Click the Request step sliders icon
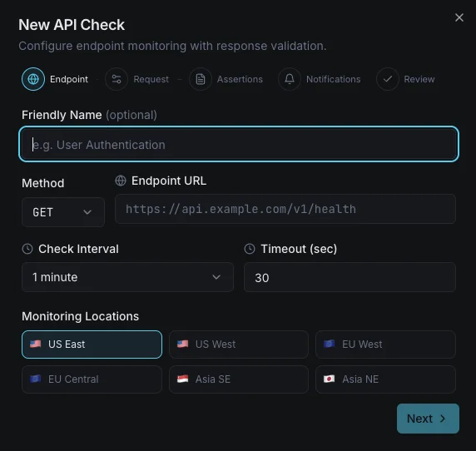Image resolution: width=476 pixels, height=451 pixels. pyautogui.click(x=117, y=79)
